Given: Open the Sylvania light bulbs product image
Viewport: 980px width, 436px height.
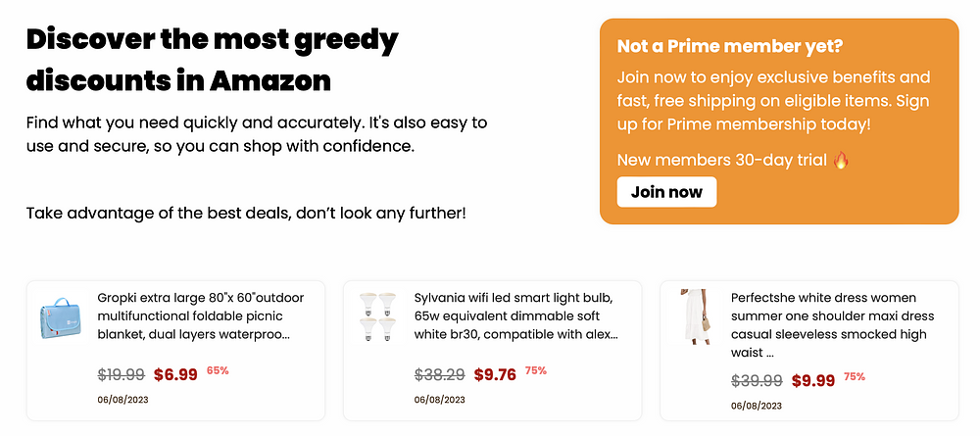Looking at the screenshot, I should click(x=378, y=315).
